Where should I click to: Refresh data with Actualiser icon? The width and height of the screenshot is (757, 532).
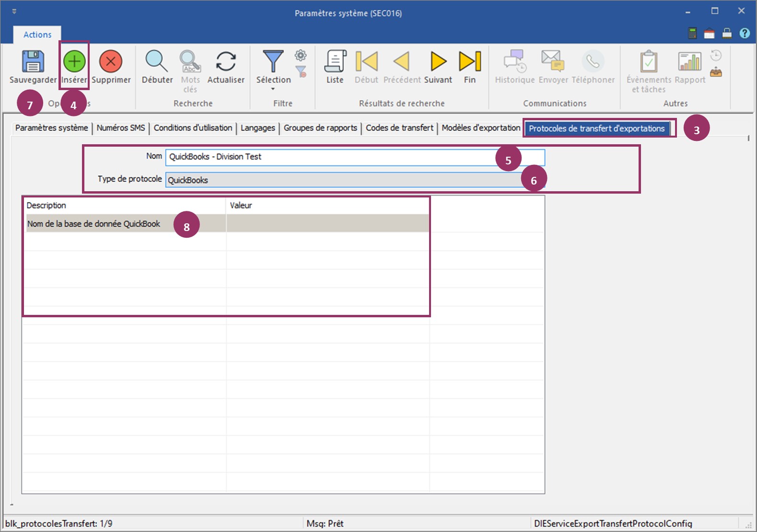(x=226, y=61)
